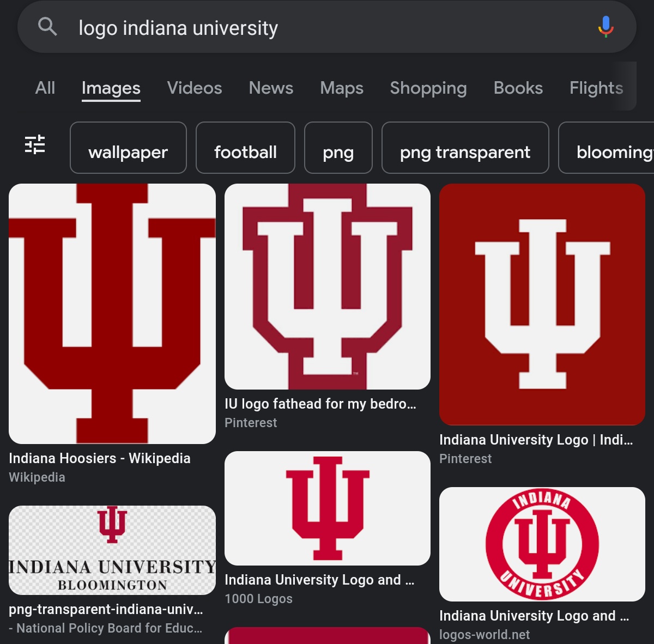The width and height of the screenshot is (654, 644).
Task: Open the Indiana Hoosiers Wikipedia logo image
Action: (112, 314)
